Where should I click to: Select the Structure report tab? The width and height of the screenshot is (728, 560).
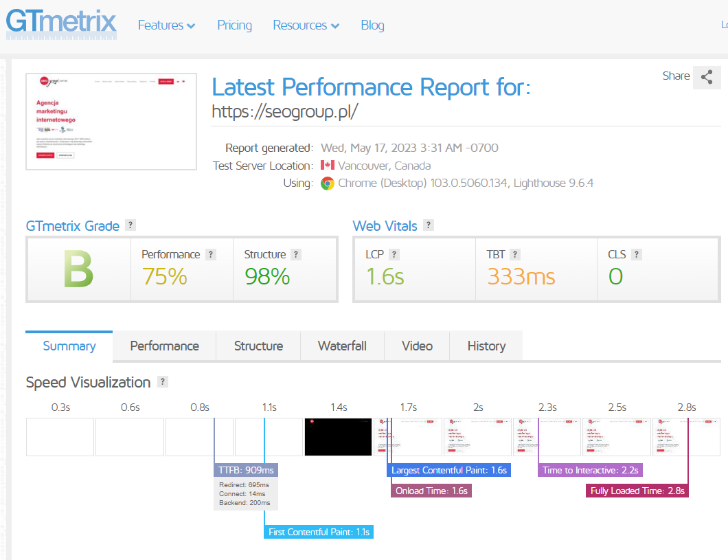click(258, 346)
